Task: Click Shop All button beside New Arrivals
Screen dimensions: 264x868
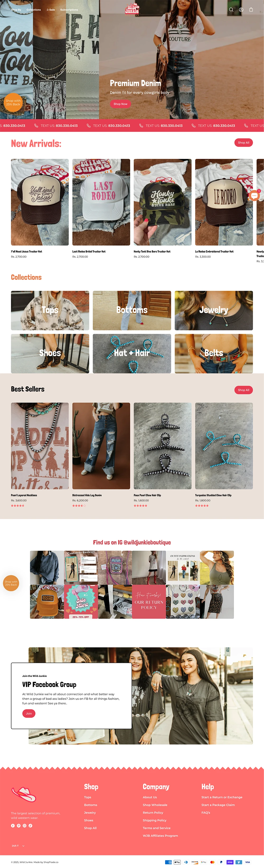Action: 243,143
